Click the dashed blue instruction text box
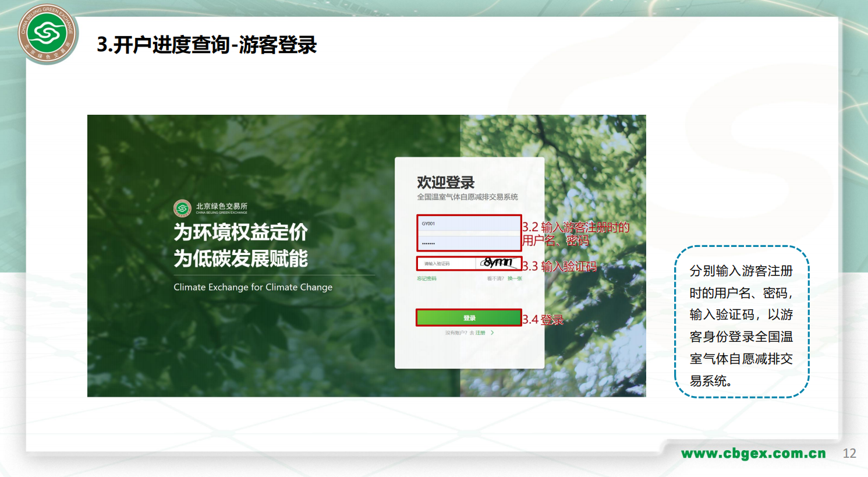The image size is (868, 477). pos(741,322)
